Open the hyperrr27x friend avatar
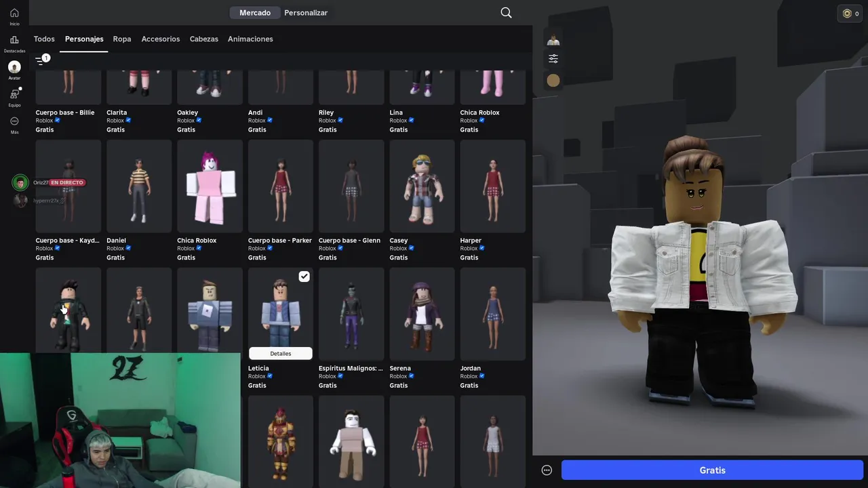 click(20, 201)
